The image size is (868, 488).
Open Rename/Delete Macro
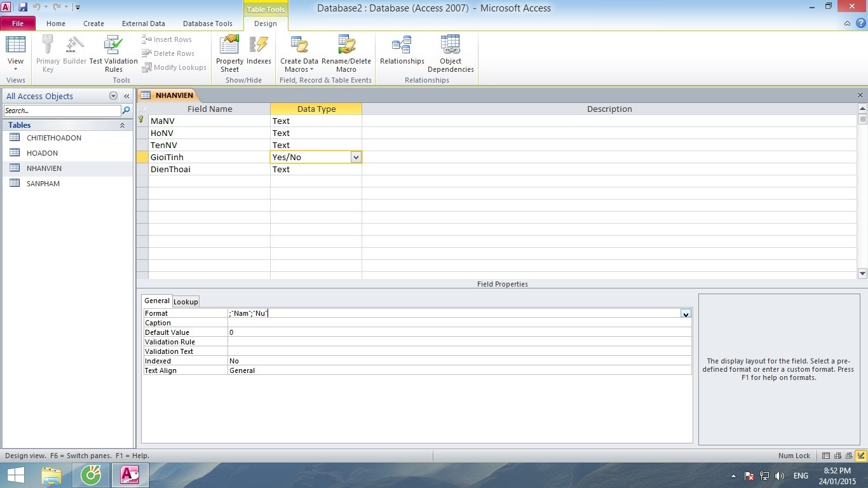pyautogui.click(x=346, y=53)
